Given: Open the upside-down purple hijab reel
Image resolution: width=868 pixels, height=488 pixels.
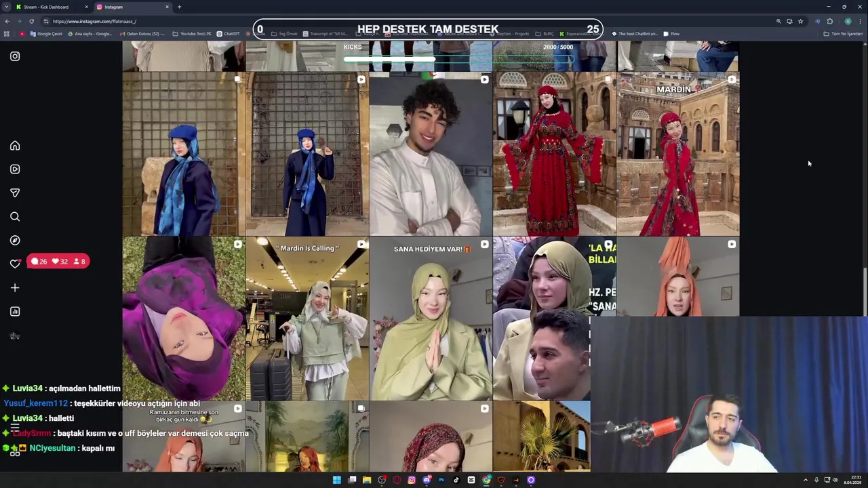Looking at the screenshot, I should click(184, 319).
